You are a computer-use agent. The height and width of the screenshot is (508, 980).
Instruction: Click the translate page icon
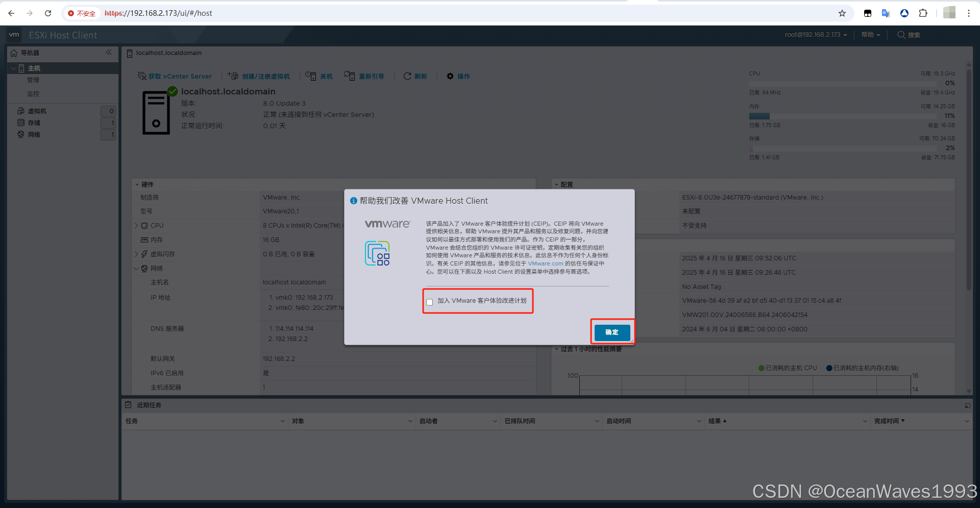point(886,13)
